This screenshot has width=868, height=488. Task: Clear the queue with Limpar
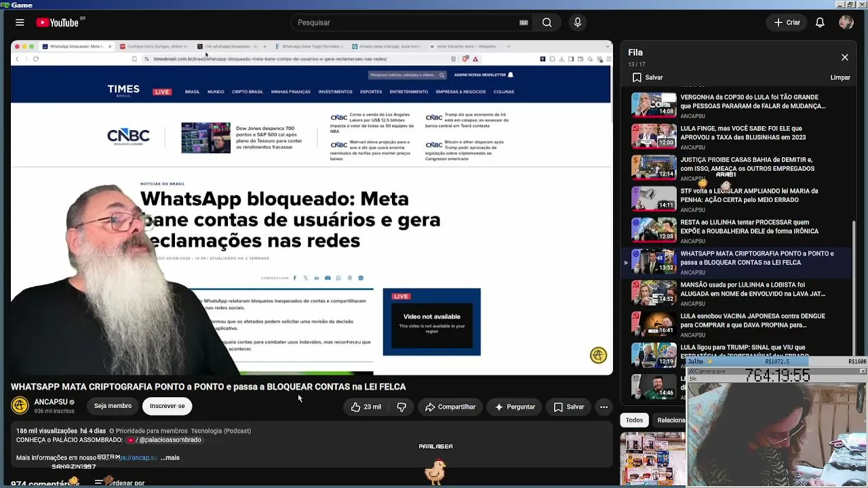click(840, 77)
